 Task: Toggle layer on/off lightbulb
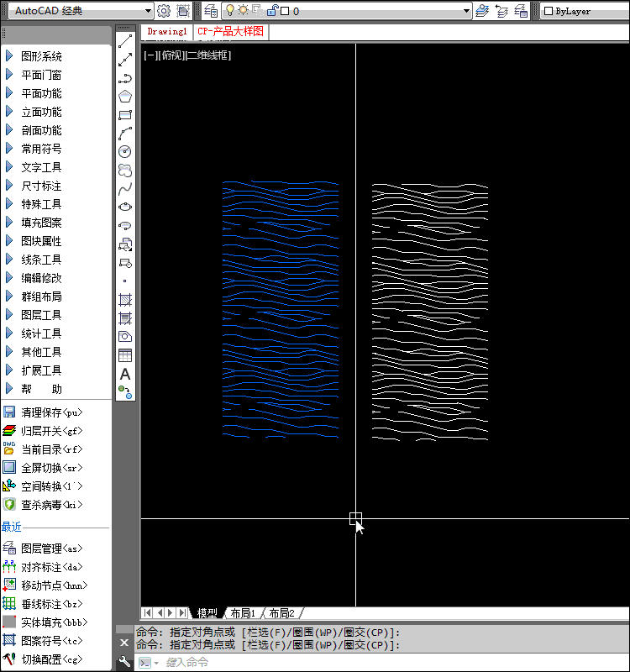point(230,10)
